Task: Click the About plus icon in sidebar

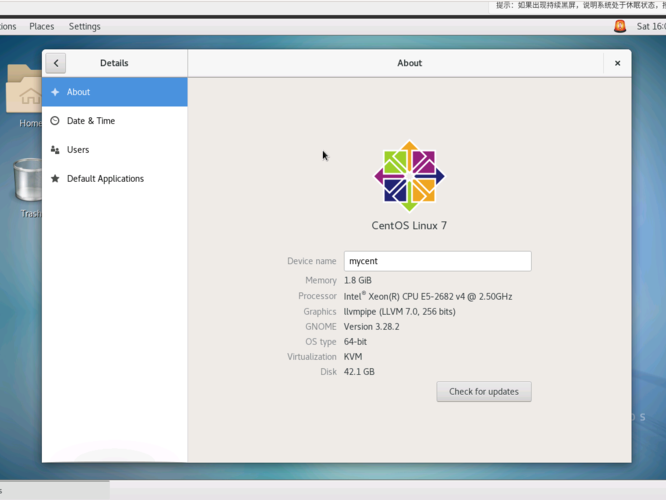Action: click(55, 92)
